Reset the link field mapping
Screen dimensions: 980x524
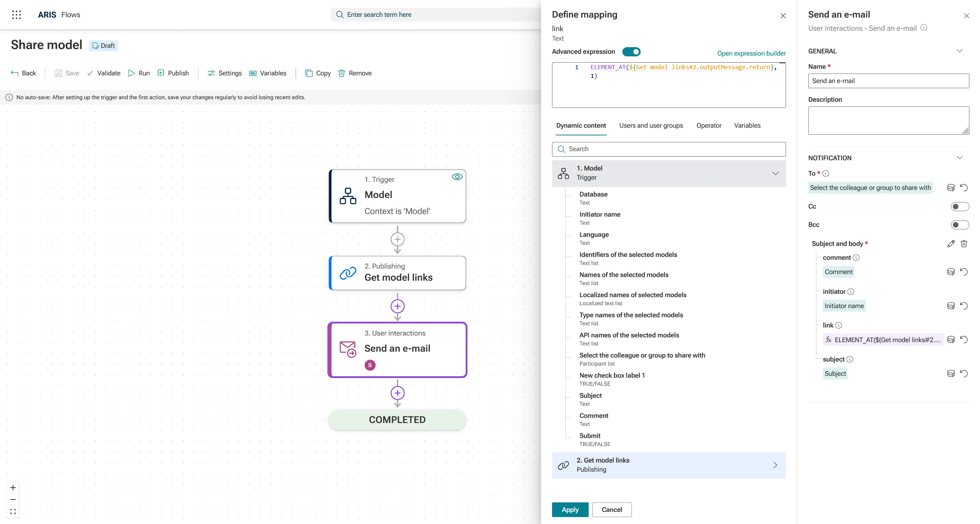point(964,340)
